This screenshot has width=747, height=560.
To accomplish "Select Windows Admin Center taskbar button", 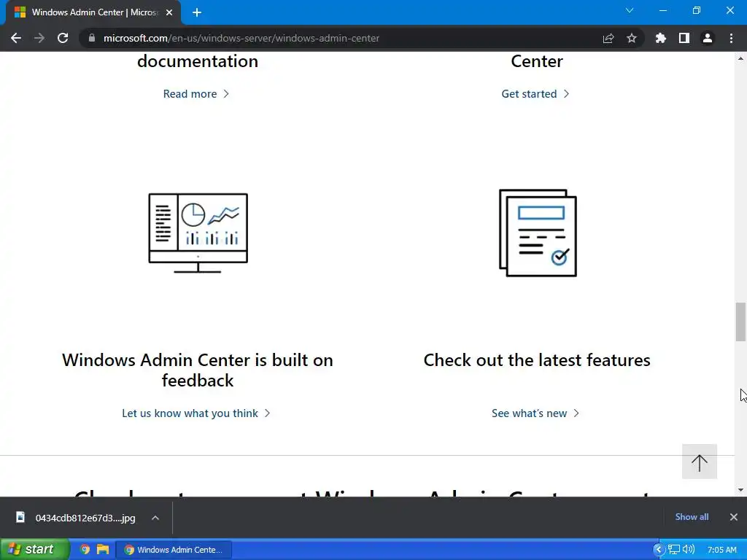I will coord(174,550).
